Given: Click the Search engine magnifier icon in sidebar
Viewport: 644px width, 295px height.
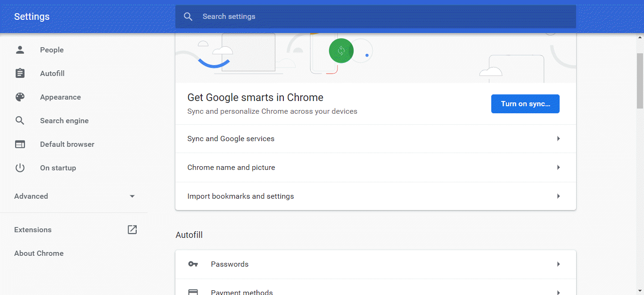Looking at the screenshot, I should tap(20, 120).
